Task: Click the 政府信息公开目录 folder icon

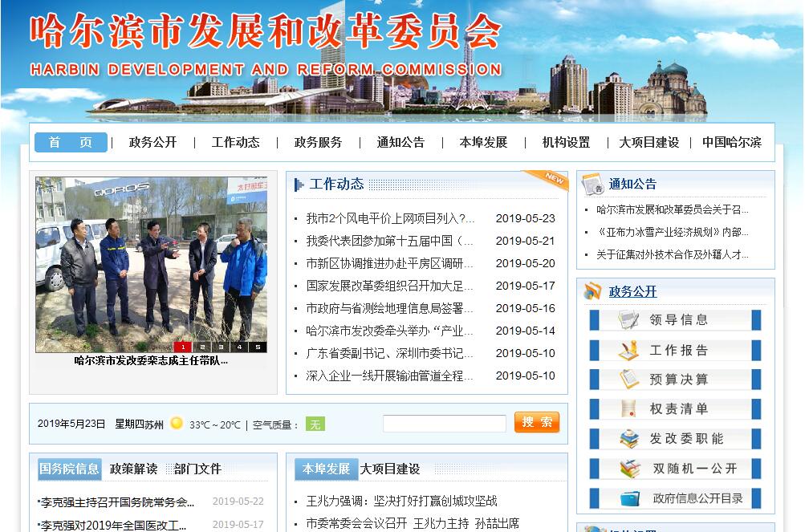Action: click(x=630, y=498)
